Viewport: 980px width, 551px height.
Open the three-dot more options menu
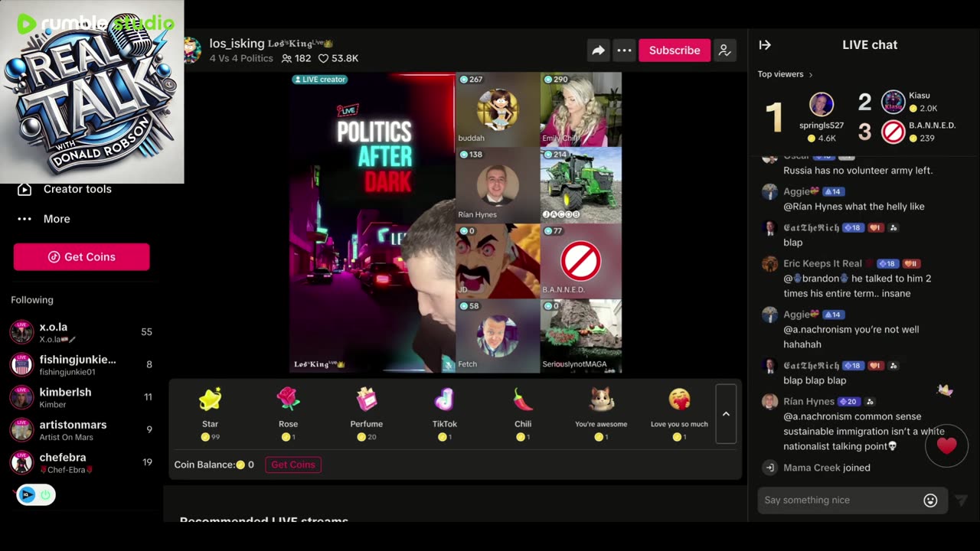[x=624, y=51]
